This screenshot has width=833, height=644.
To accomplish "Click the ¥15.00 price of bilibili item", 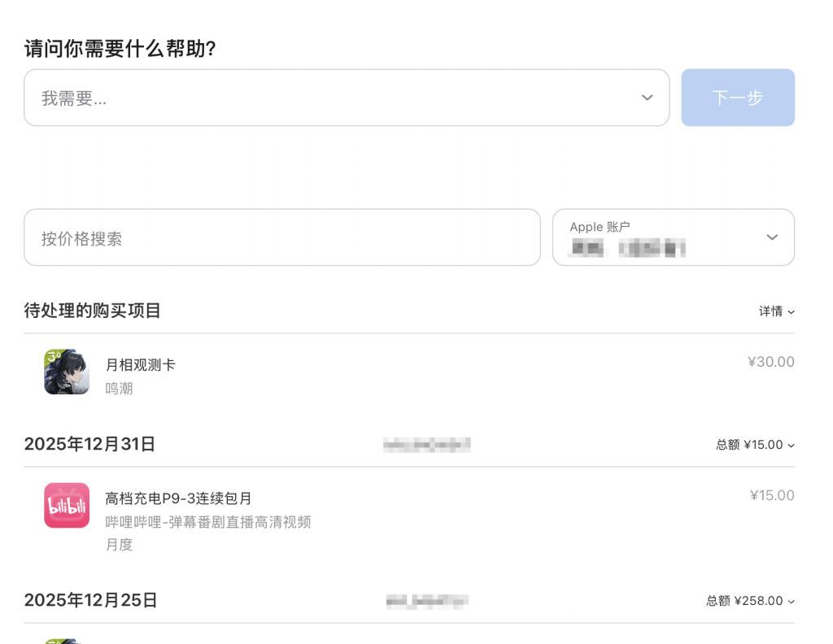I will (771, 495).
